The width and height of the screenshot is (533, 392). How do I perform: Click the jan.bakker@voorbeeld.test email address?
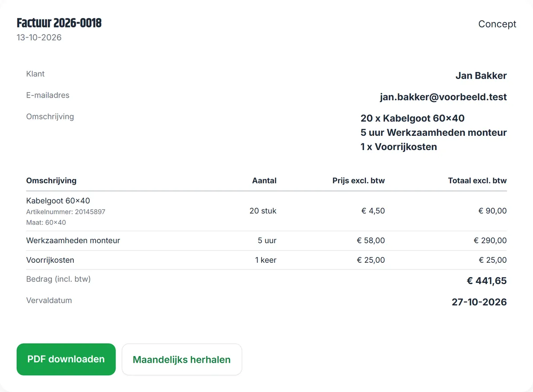(x=443, y=97)
